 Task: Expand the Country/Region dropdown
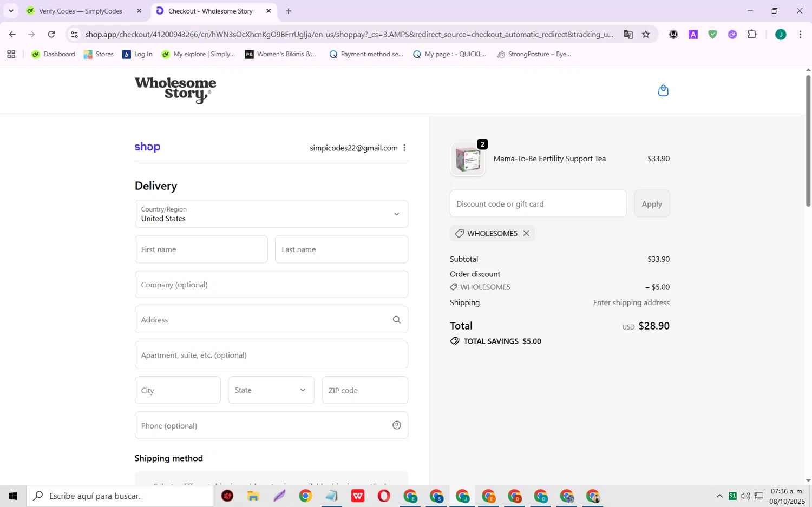tap(271, 214)
